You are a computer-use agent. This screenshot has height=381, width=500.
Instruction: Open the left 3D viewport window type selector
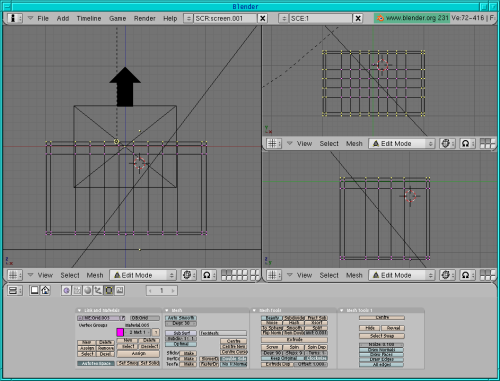click(15, 275)
